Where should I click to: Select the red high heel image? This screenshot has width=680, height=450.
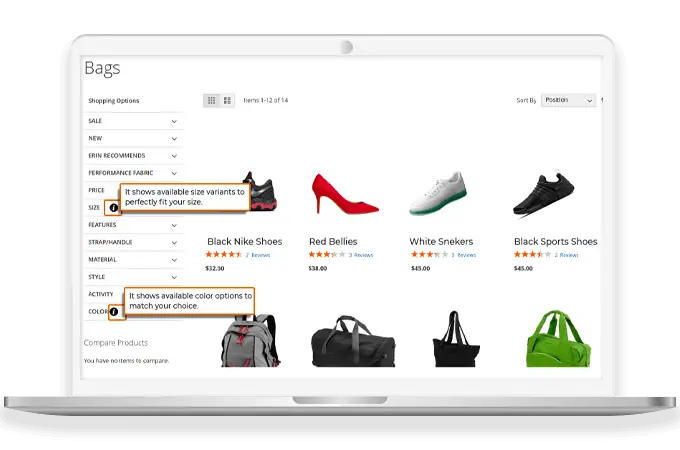(345, 194)
